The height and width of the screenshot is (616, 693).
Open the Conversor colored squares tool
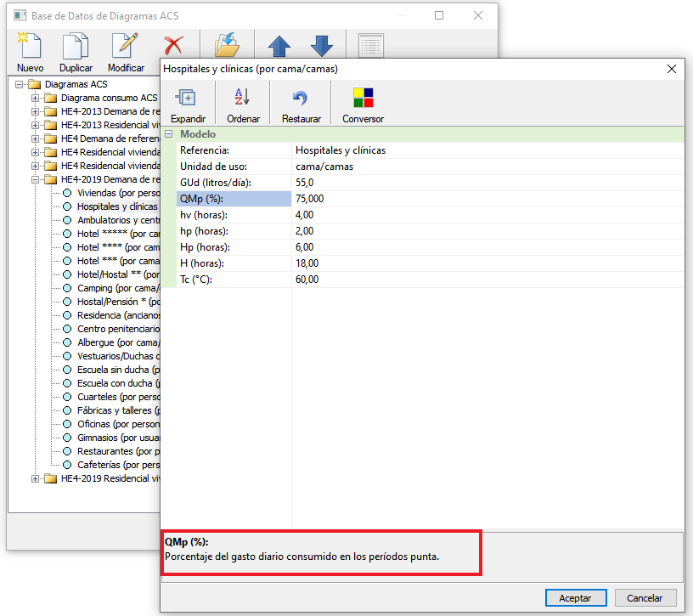pos(363,98)
